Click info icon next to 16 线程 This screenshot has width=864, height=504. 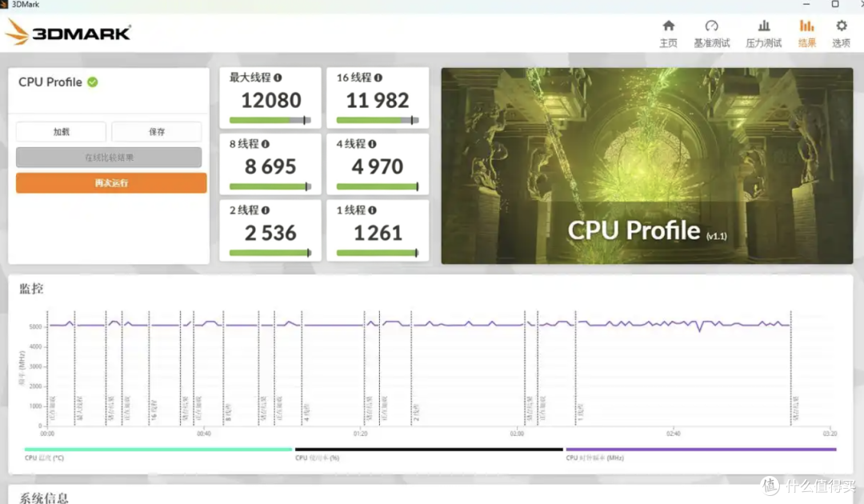378,78
